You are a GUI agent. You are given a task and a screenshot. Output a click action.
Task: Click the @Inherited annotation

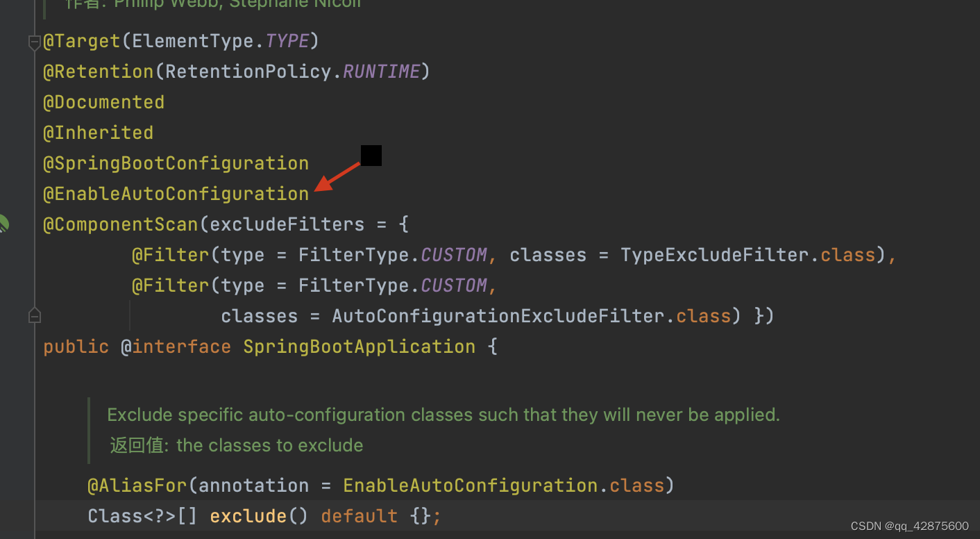point(99,133)
